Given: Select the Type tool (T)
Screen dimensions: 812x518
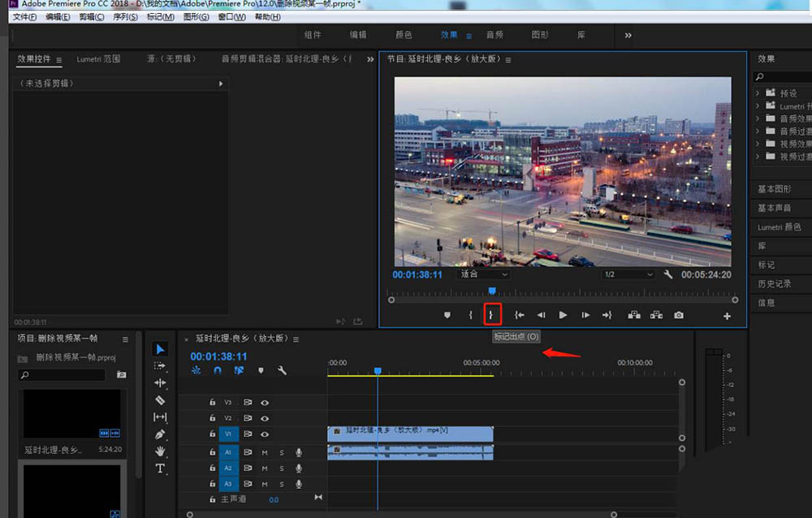Looking at the screenshot, I should 160,468.
